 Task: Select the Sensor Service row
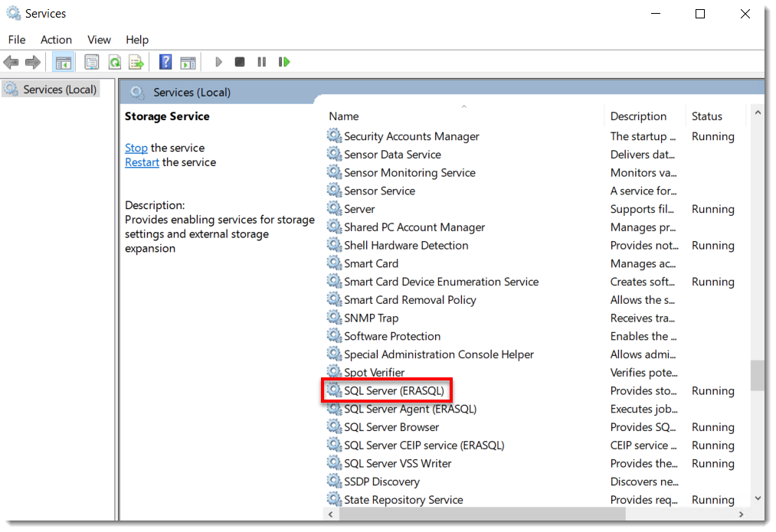(380, 191)
